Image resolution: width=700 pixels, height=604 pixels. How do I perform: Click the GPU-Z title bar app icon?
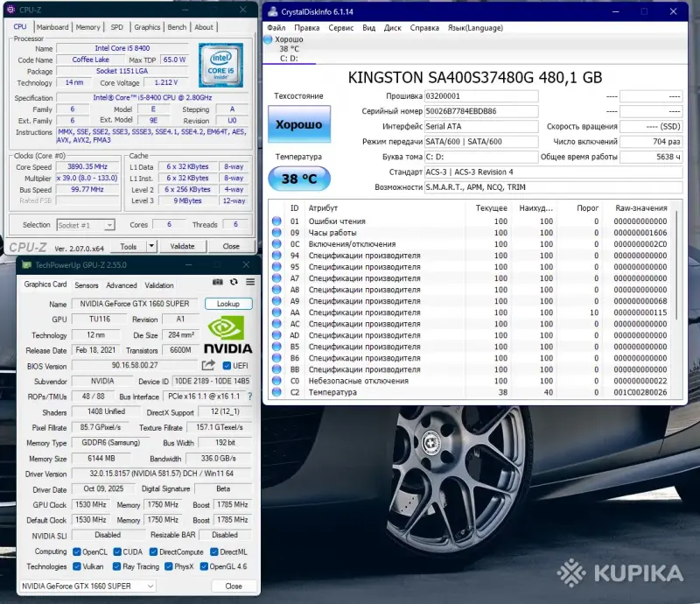[27, 265]
